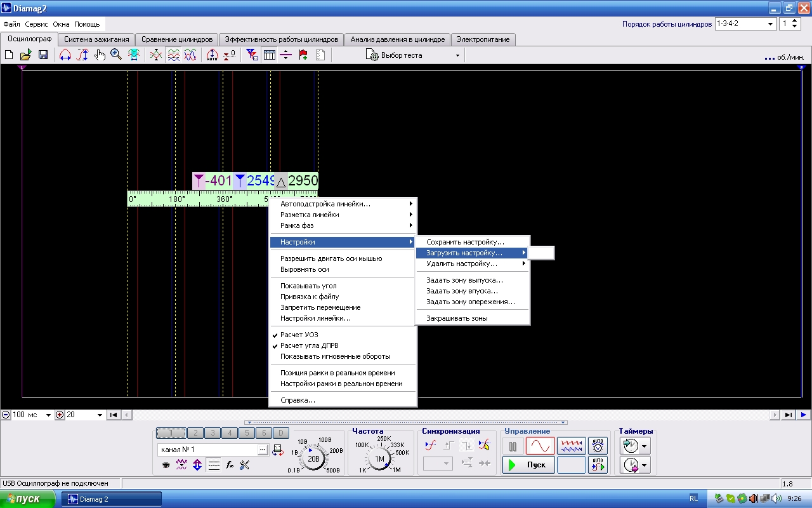
Task: Click the pause button
Action: point(513,446)
